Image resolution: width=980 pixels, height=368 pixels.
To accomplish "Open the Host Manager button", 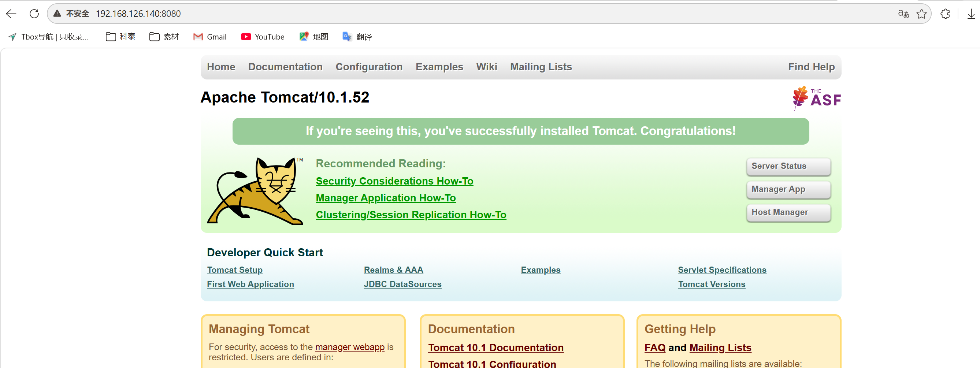I will coord(788,212).
